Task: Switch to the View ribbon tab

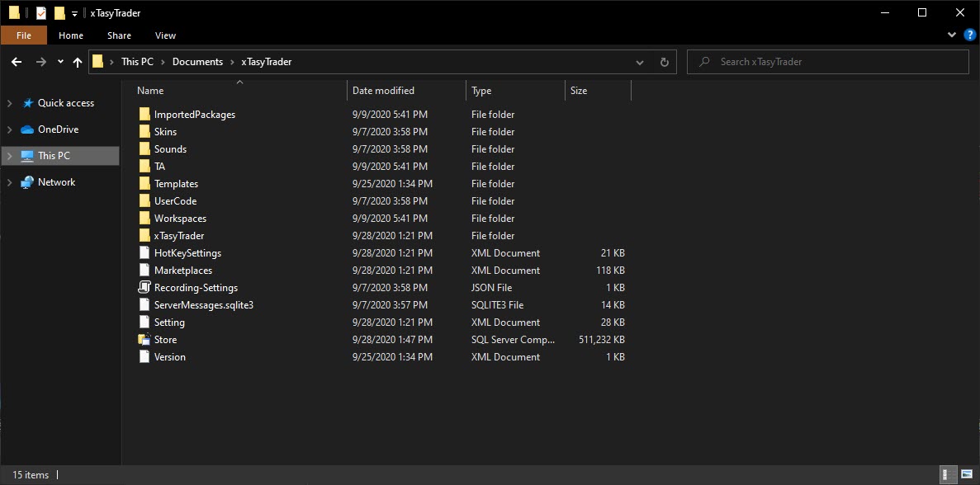Action: [165, 35]
